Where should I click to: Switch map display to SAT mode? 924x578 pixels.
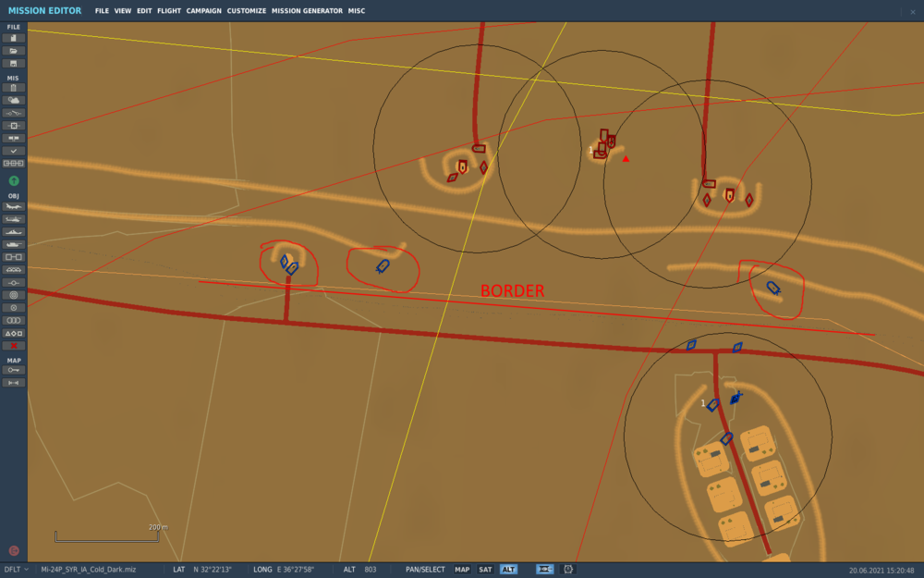point(485,569)
